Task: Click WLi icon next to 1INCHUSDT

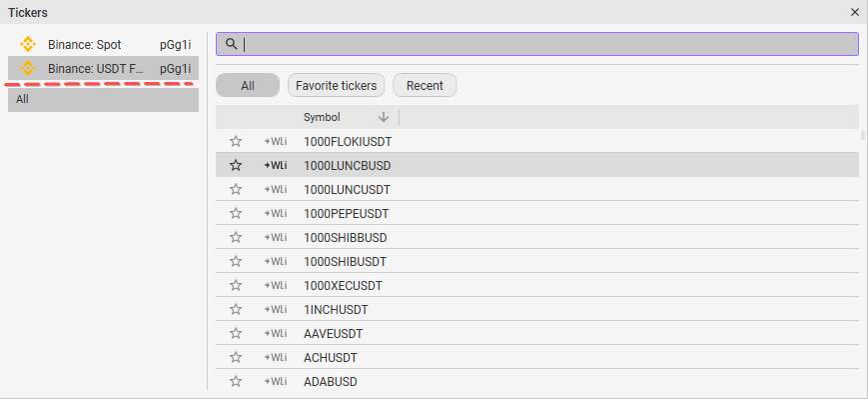Action: (x=275, y=309)
